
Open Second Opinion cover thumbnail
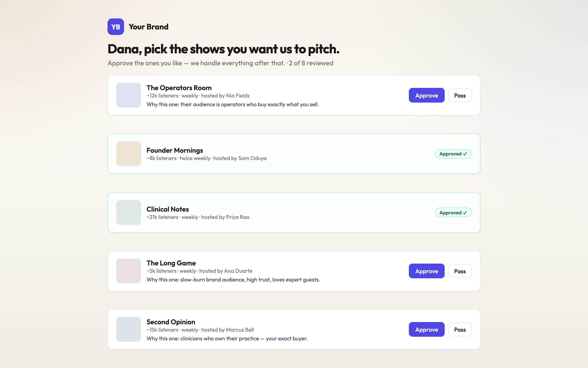click(x=129, y=329)
